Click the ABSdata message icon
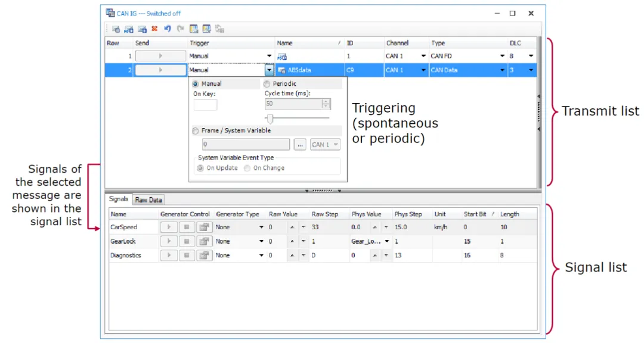The image size is (644, 343). [x=281, y=71]
